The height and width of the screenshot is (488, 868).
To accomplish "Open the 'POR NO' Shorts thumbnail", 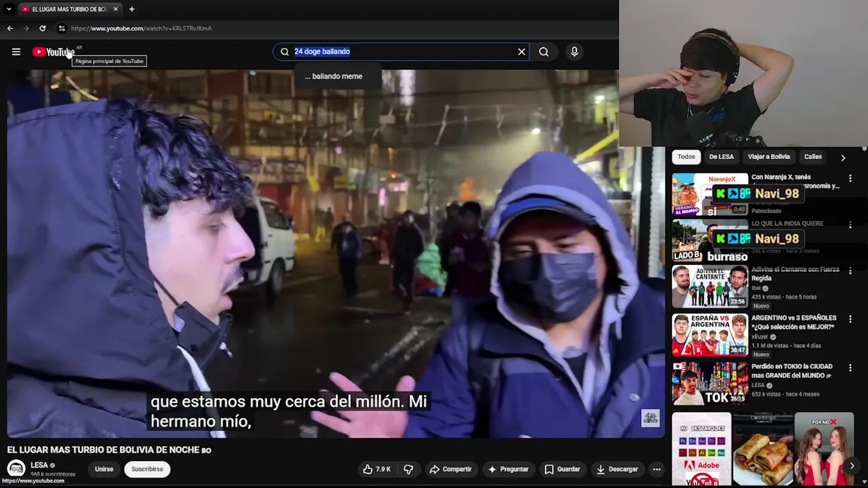I will [x=824, y=449].
